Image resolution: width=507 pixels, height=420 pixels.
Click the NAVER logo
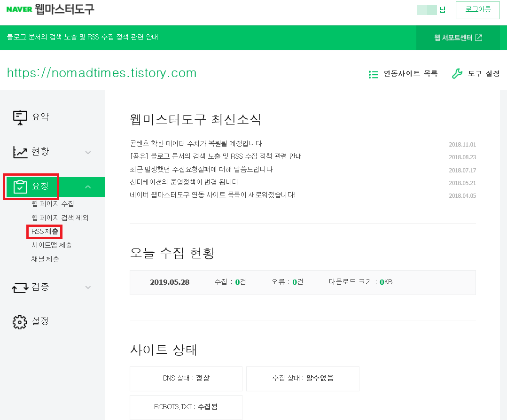(19, 9)
